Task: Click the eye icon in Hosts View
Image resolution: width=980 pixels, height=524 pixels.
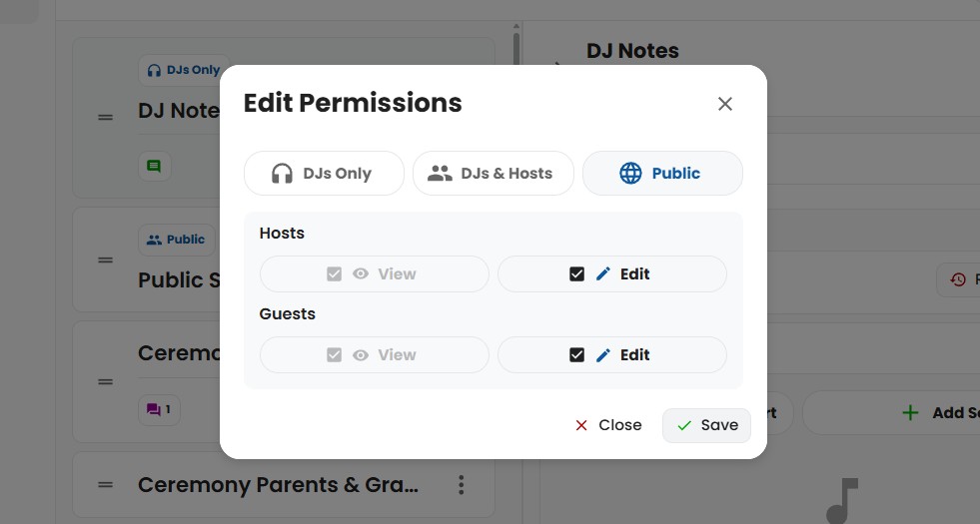Action: (361, 274)
